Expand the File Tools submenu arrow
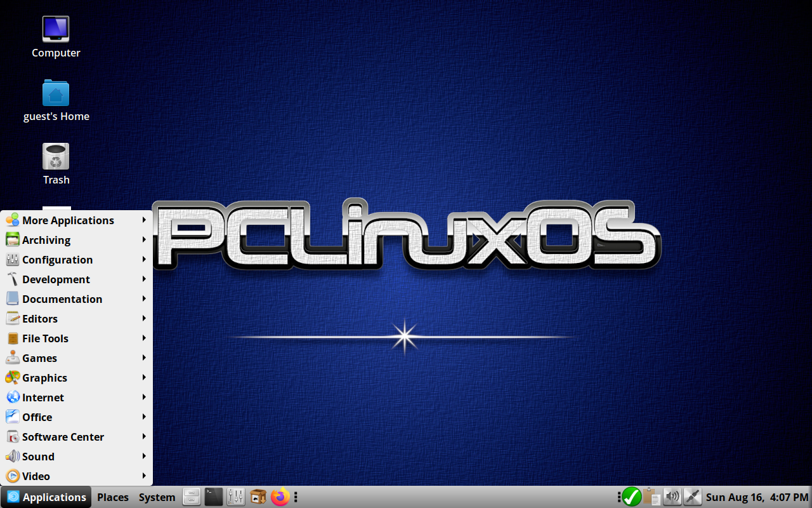 click(145, 338)
